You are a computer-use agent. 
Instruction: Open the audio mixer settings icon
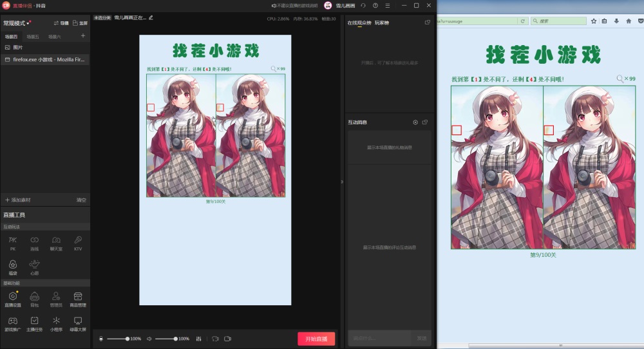click(x=198, y=339)
